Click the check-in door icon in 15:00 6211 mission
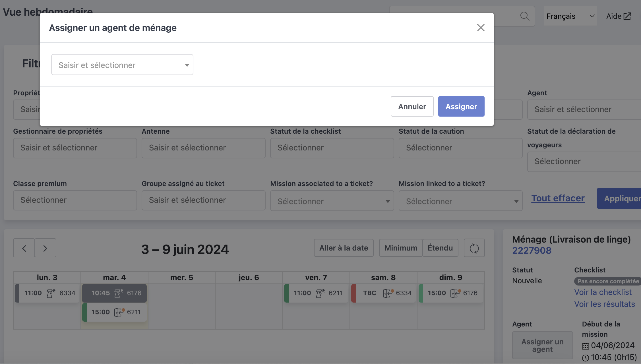This screenshot has height=364, width=641. tap(119, 312)
